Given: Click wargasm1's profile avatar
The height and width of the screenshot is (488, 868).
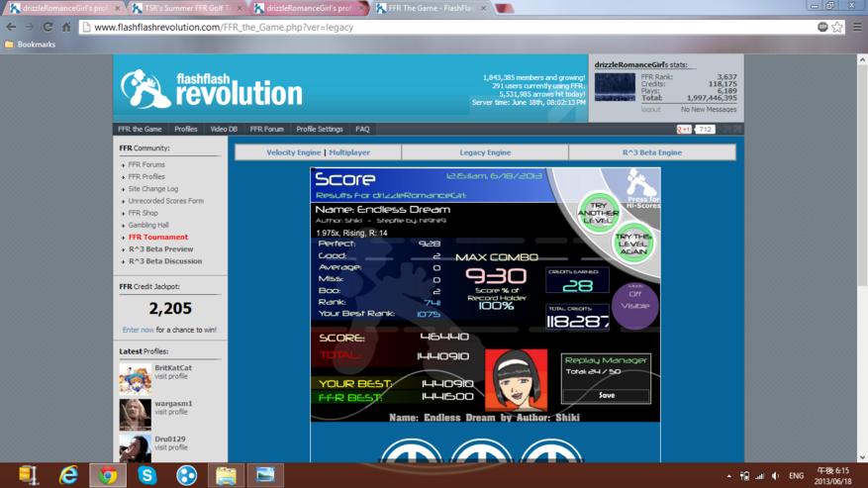Looking at the screenshot, I should (135, 415).
